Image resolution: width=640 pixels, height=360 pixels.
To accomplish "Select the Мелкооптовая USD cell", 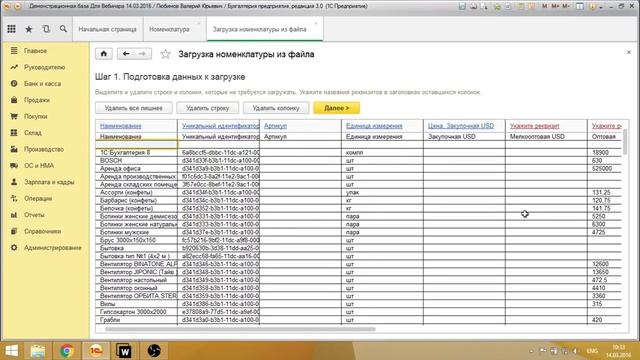I will (x=546, y=136).
